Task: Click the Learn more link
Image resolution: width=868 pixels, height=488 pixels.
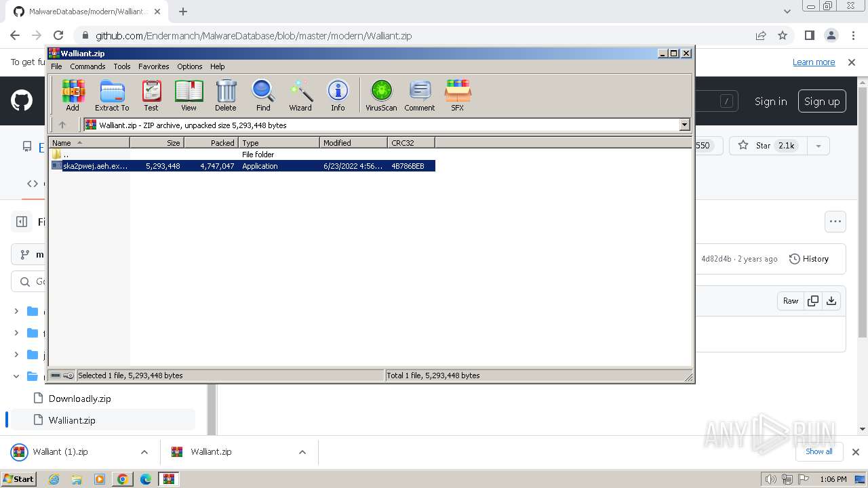Action: [814, 62]
